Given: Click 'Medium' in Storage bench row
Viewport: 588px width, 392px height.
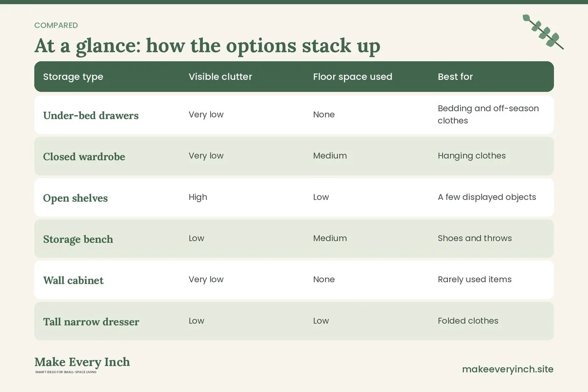Looking at the screenshot, I should point(330,238).
